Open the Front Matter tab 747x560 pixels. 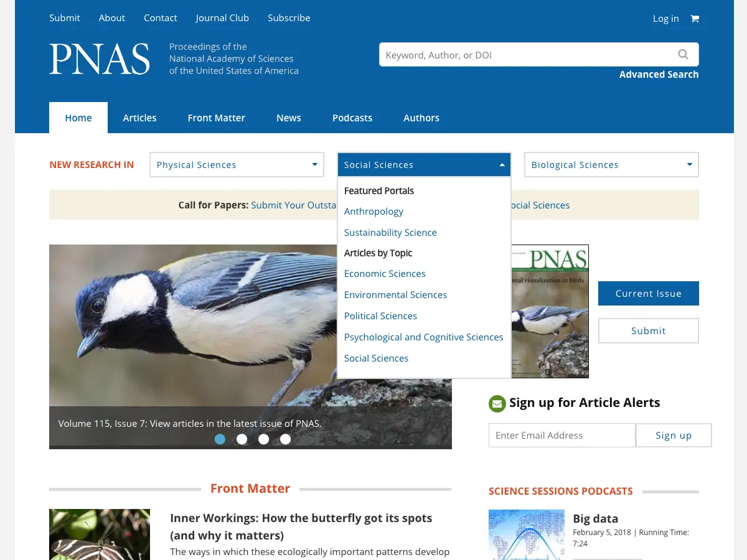pyautogui.click(x=216, y=118)
